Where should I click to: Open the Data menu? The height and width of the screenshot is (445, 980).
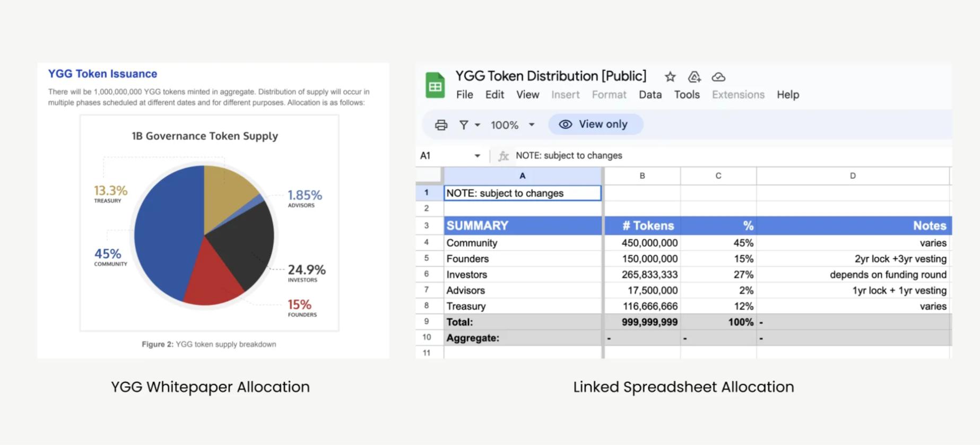coord(650,94)
